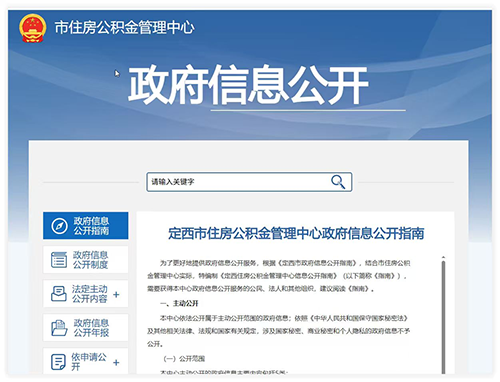Open the 政府信息公开制度 menu item
The height and width of the screenshot is (382, 500).
[x=86, y=260]
